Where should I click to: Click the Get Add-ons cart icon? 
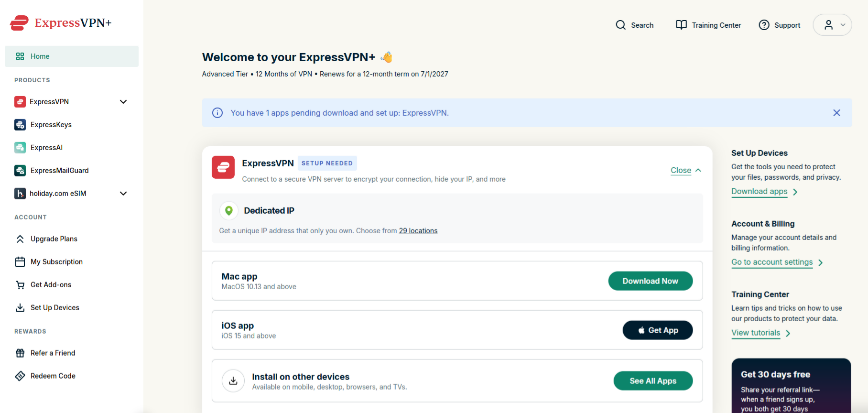[x=20, y=285]
